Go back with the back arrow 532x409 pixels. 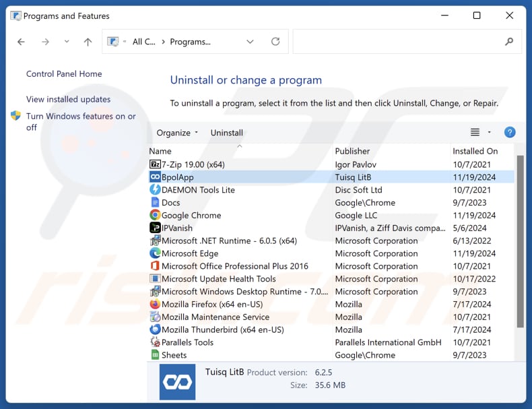coord(21,42)
